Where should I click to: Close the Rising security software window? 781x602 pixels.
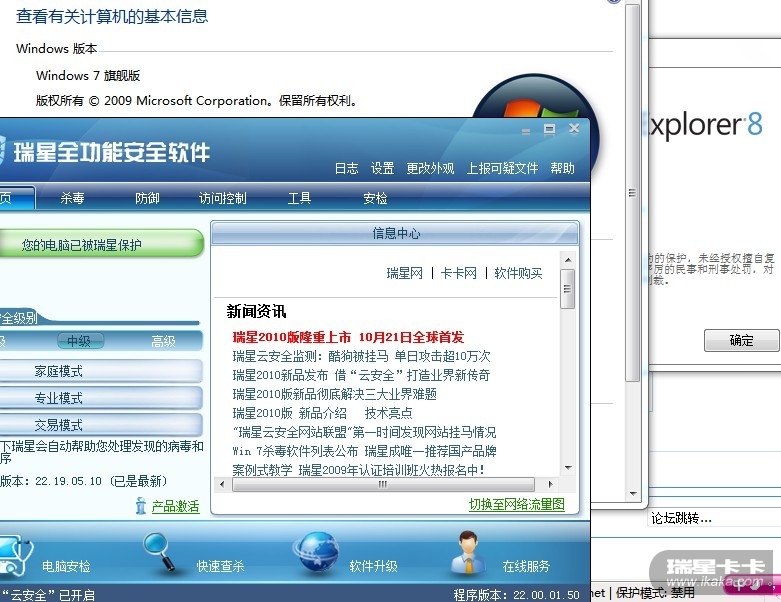point(574,128)
